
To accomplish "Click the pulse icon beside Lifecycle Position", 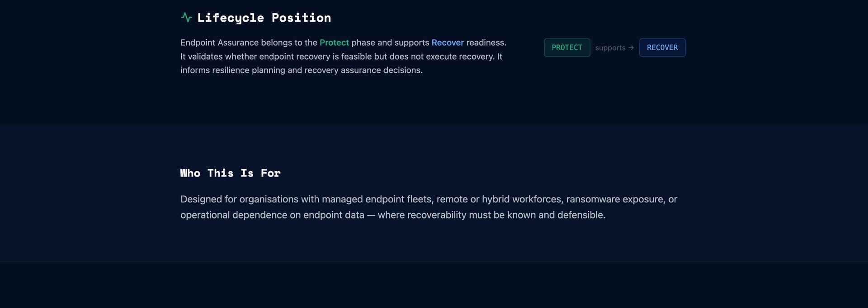I will (186, 18).
